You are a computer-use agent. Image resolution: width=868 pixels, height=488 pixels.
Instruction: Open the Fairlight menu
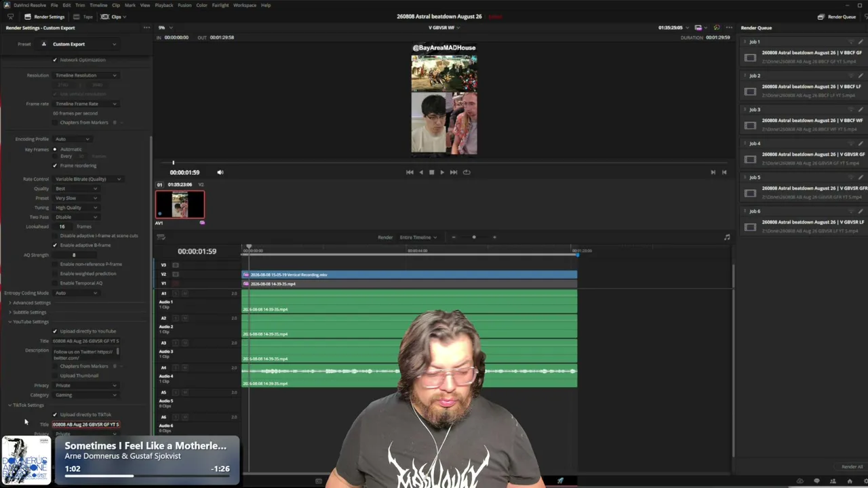[x=220, y=5]
